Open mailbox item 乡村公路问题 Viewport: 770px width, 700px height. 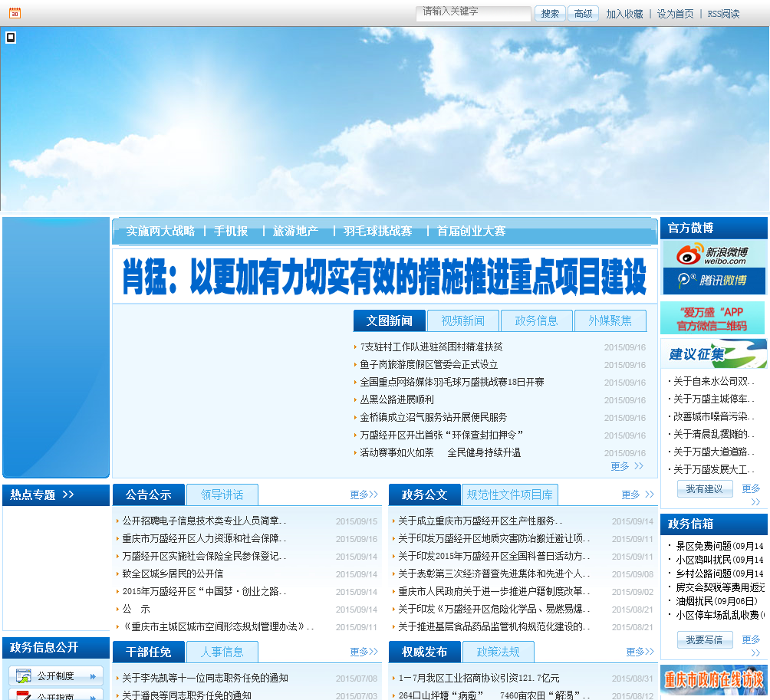click(x=720, y=573)
